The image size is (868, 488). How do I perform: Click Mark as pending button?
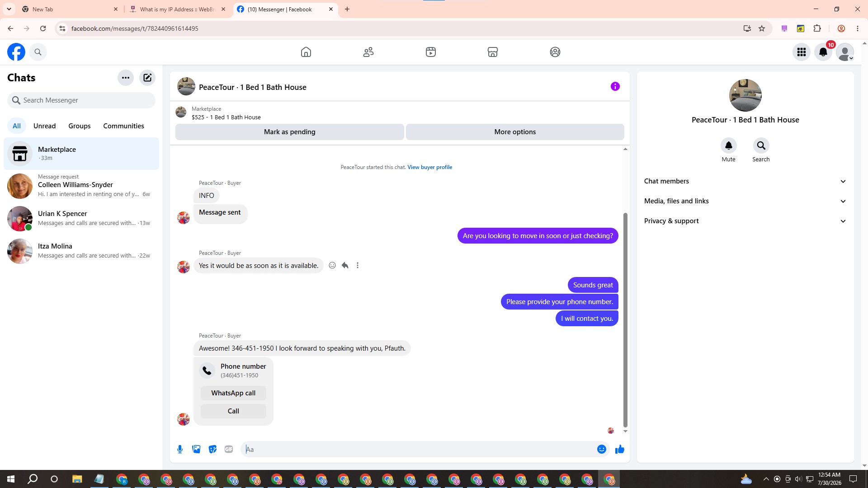(290, 132)
